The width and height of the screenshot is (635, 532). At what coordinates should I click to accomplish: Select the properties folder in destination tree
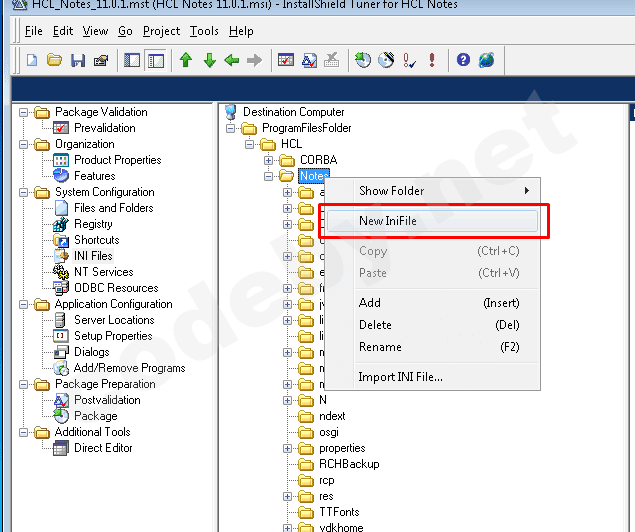point(342,448)
